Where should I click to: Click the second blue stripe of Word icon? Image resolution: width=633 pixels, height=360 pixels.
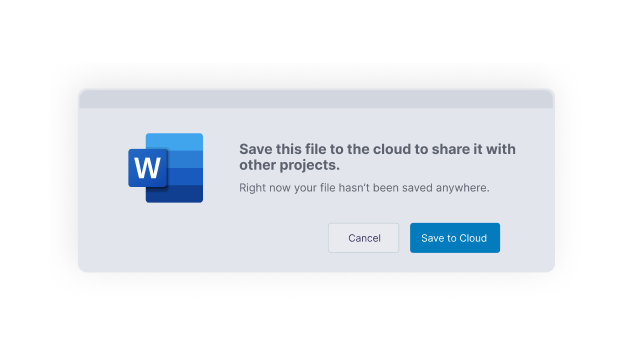point(185,159)
